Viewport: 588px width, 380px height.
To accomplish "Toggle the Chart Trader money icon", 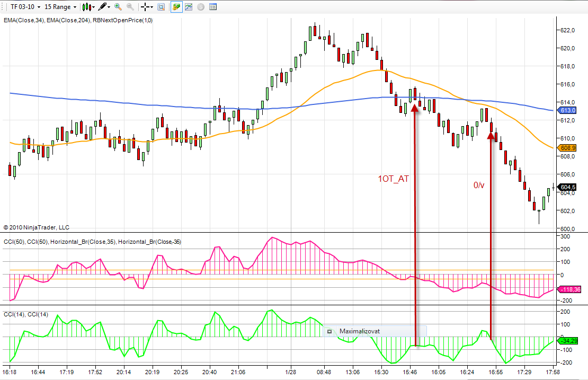I will click(176, 7).
